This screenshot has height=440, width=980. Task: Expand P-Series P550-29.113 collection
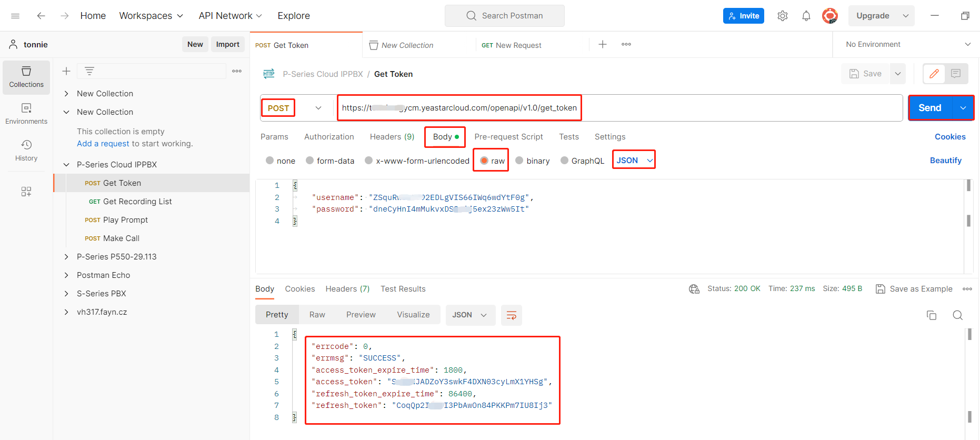click(66, 257)
